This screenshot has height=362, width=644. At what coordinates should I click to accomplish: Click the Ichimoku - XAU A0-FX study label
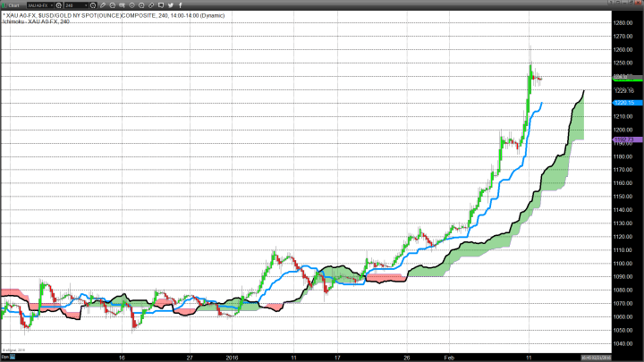coord(36,21)
